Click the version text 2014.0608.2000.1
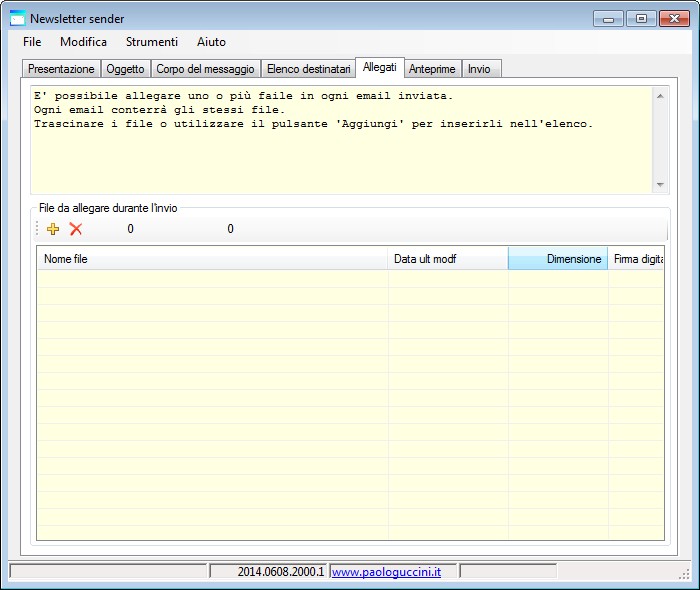This screenshot has width=700, height=590. [281, 572]
